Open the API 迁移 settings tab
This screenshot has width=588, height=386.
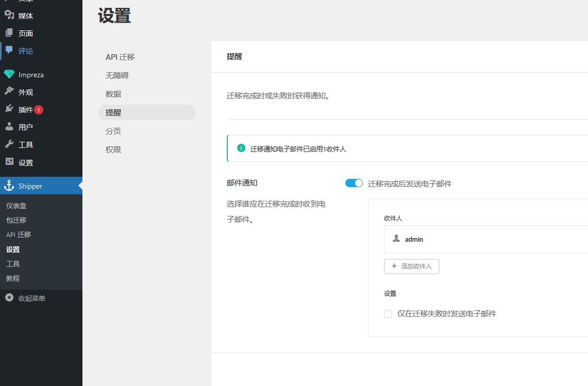[x=120, y=57]
